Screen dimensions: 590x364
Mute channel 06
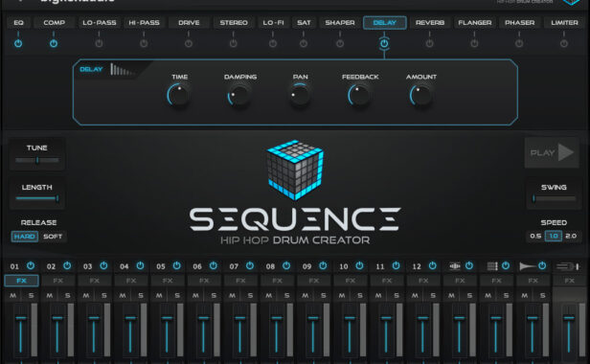point(195,295)
